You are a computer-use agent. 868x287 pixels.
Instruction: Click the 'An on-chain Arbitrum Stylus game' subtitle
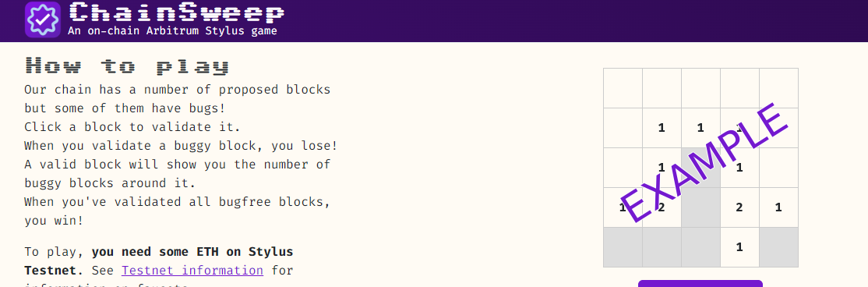(x=172, y=31)
